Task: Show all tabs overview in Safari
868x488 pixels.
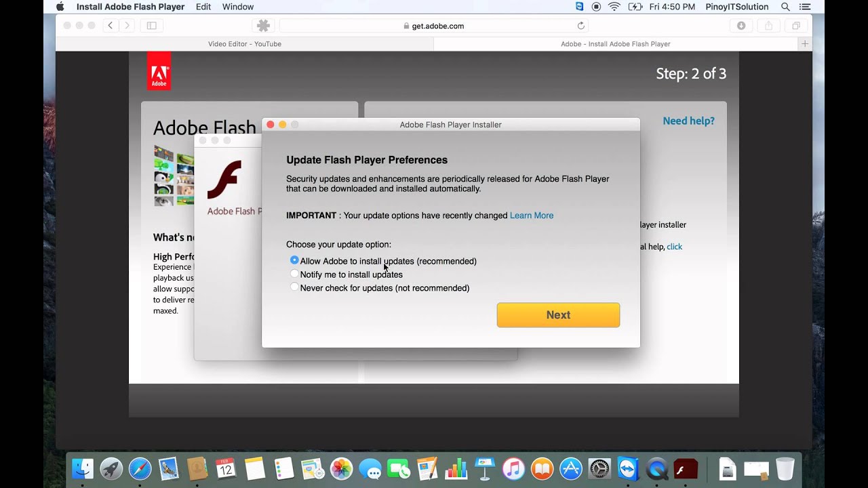Action: tap(796, 26)
